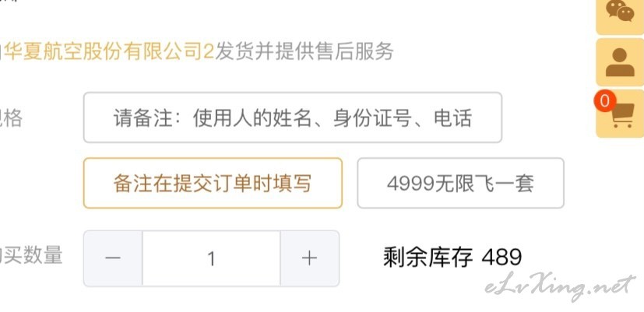Click the eLvXing.net watermark

pyautogui.click(x=561, y=286)
